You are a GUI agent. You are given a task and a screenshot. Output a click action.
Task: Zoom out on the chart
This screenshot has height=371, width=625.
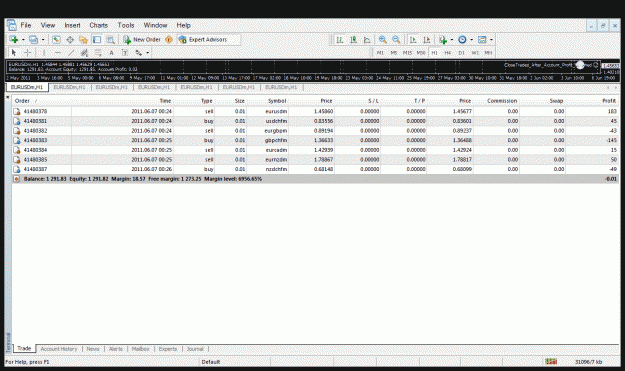pyautogui.click(x=396, y=39)
